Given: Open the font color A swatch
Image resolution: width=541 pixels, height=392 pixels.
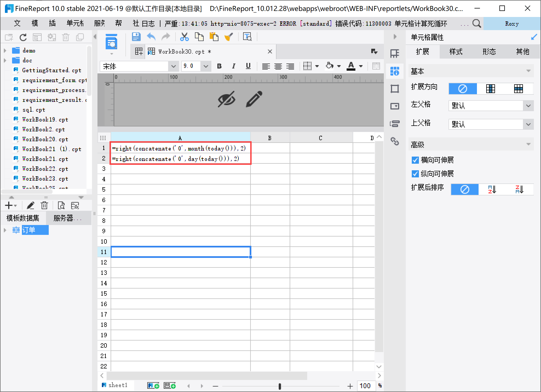Looking at the screenshot, I should pos(351,66).
